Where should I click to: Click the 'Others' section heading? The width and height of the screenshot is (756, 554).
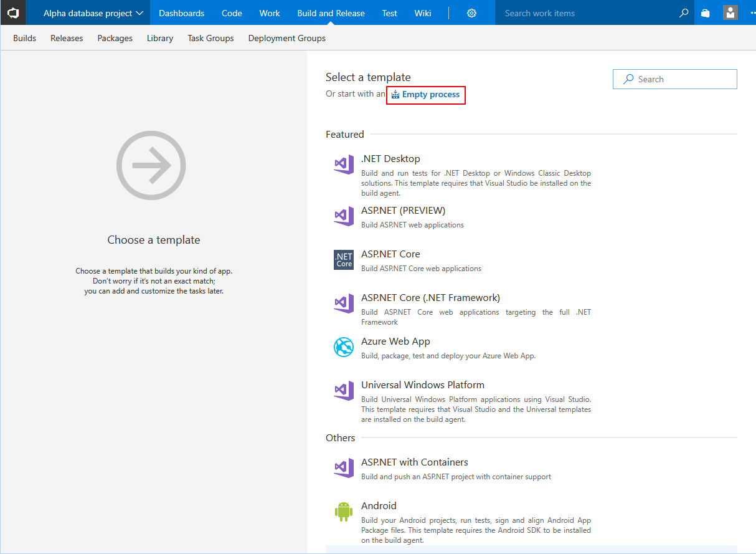341,438
